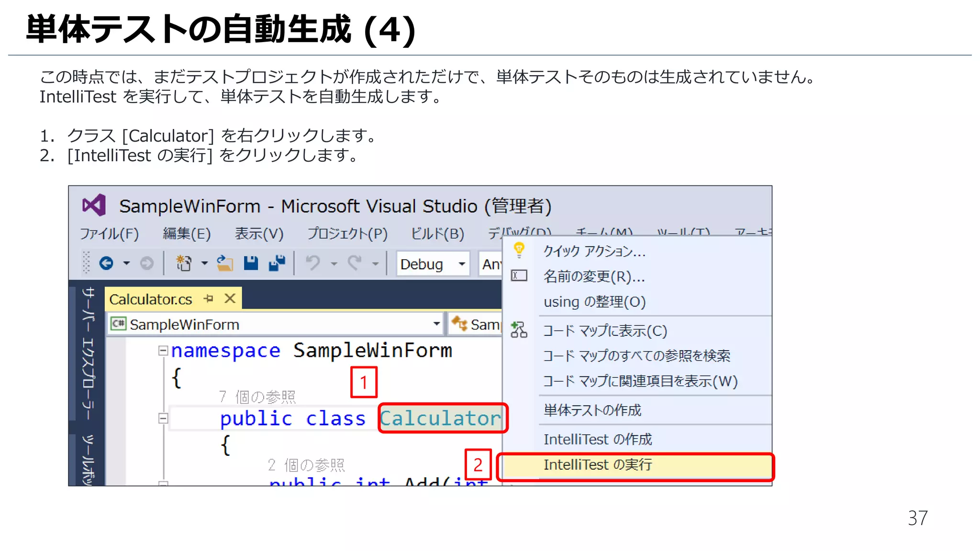
Task: Open the Undo history dropdown arrow
Action: coord(334,264)
